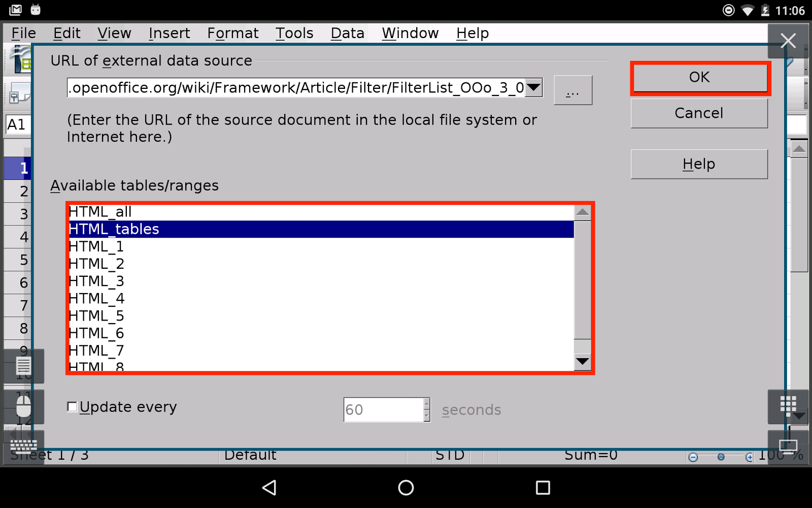Tap the Android home circle icon
This screenshot has width=812, height=508.
[406, 488]
